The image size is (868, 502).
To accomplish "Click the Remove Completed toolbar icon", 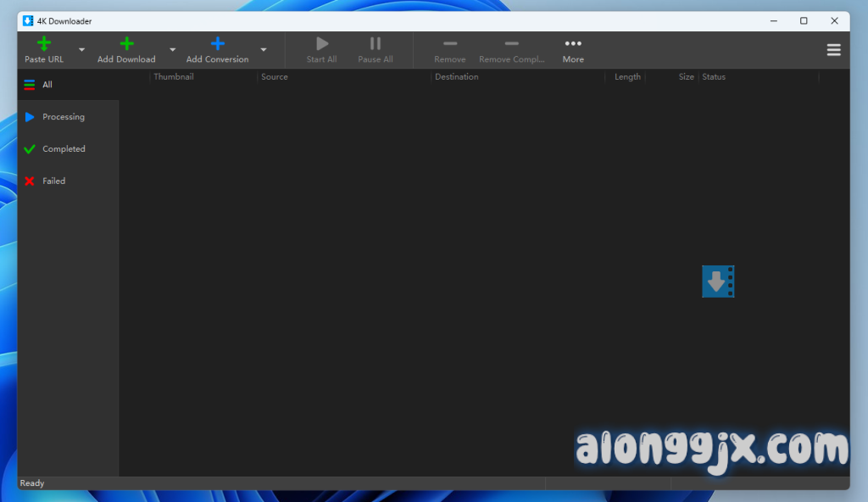I will pyautogui.click(x=511, y=44).
